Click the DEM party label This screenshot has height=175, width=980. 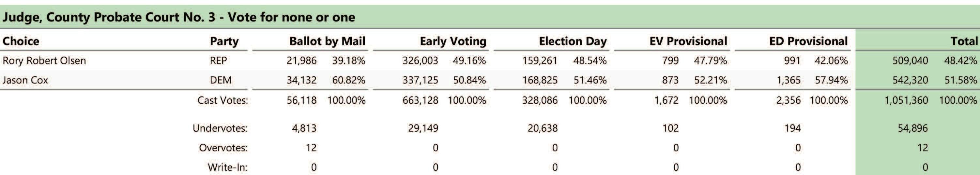click(221, 80)
